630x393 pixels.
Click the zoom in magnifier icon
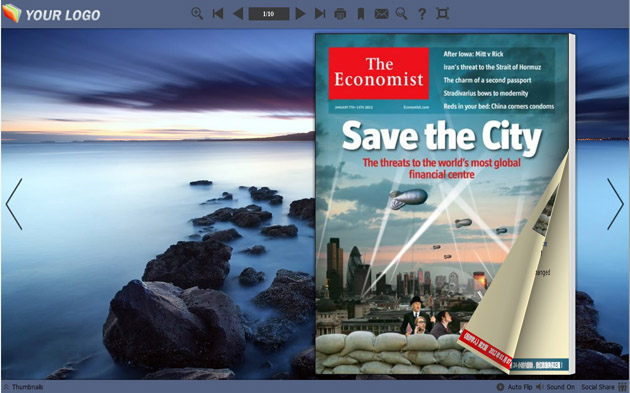[196, 14]
